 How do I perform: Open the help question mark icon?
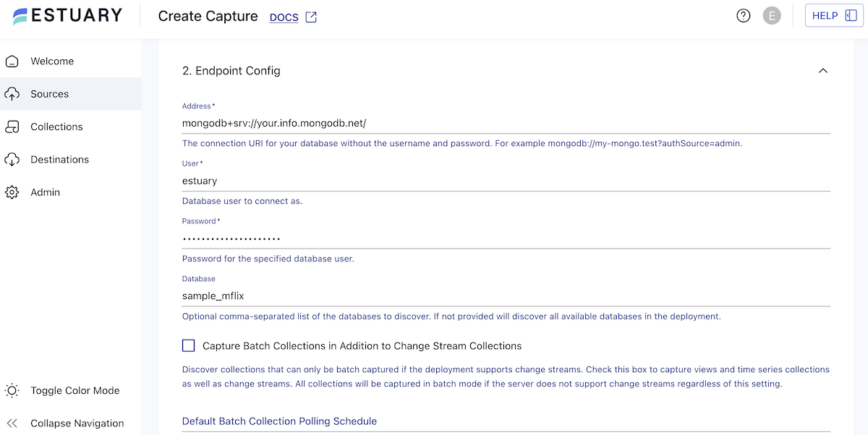tap(744, 16)
